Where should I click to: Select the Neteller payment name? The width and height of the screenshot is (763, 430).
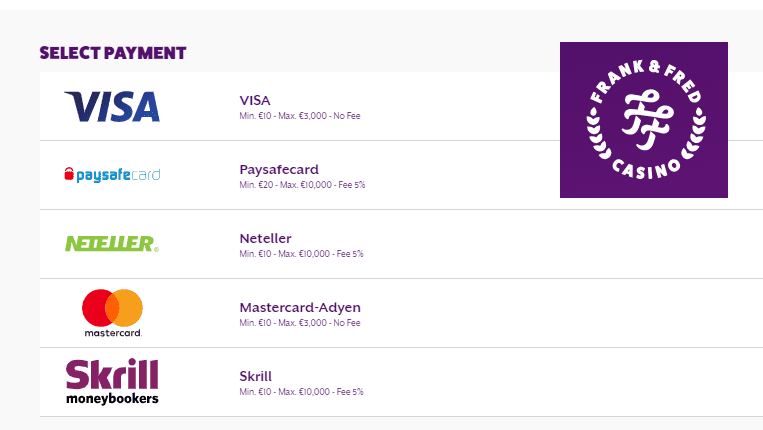265,238
